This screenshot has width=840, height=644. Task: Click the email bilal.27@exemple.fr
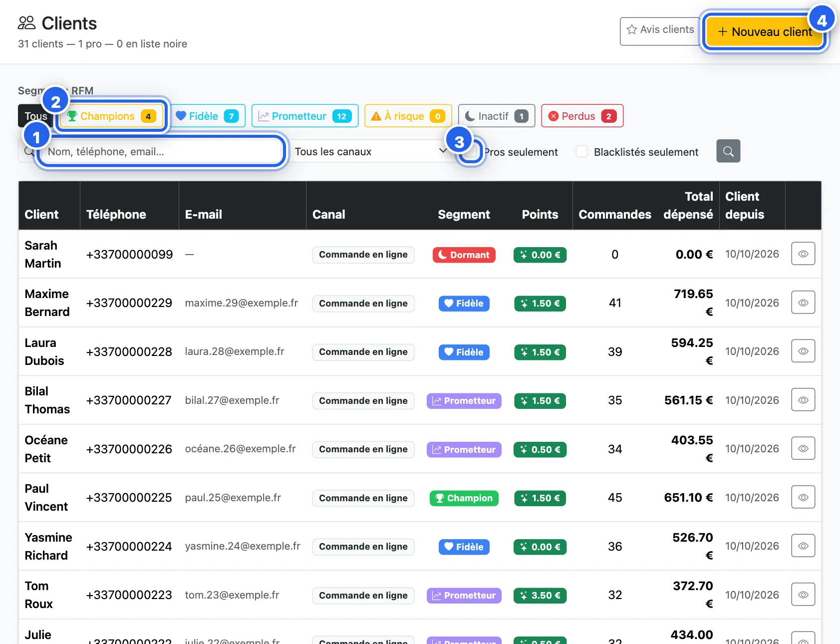click(232, 400)
